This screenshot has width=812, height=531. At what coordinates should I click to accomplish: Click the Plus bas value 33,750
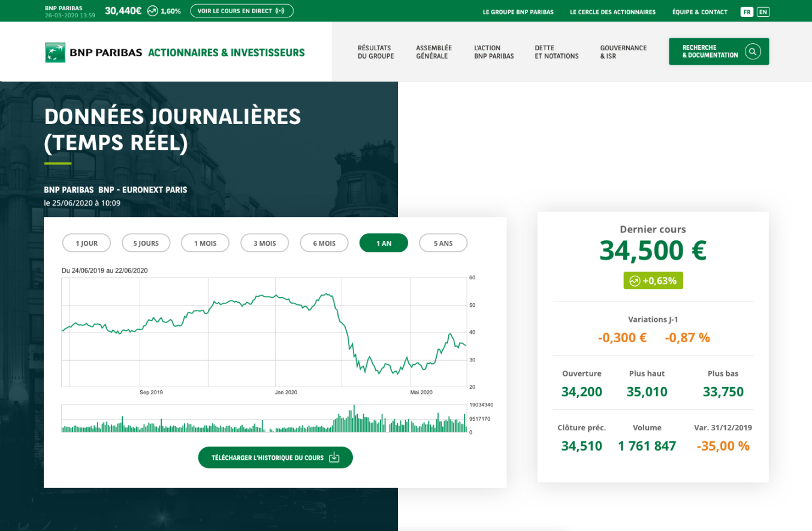pyautogui.click(x=723, y=392)
